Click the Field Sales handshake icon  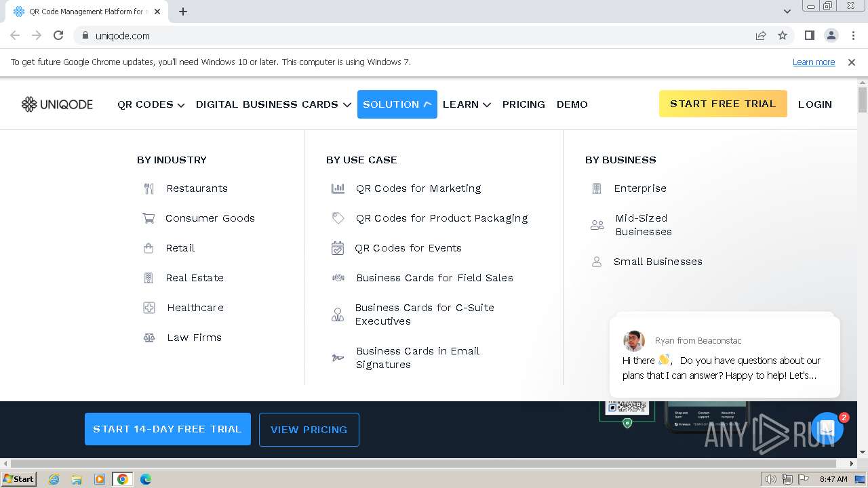click(x=338, y=278)
